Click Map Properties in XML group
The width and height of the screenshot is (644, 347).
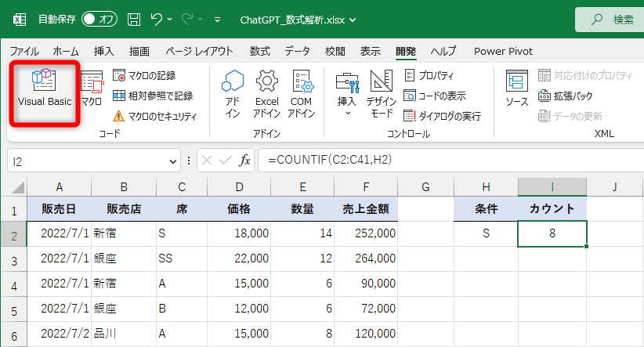tap(586, 75)
